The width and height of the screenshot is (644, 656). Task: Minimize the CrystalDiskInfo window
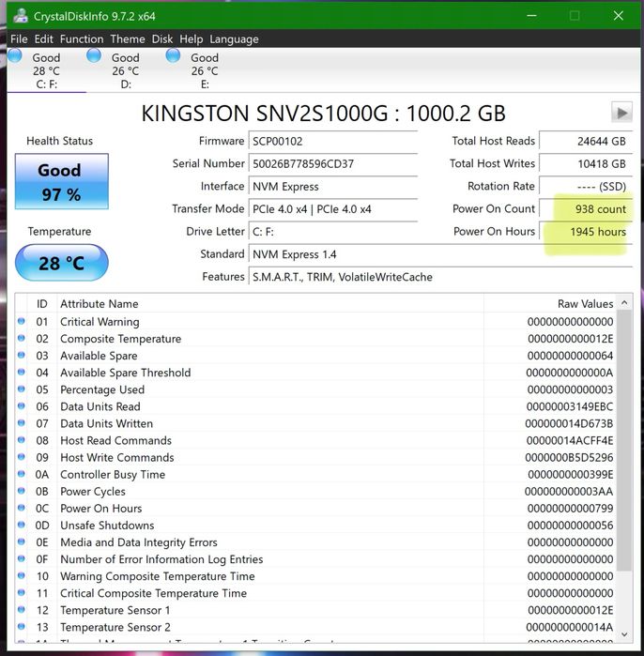pyautogui.click(x=531, y=16)
